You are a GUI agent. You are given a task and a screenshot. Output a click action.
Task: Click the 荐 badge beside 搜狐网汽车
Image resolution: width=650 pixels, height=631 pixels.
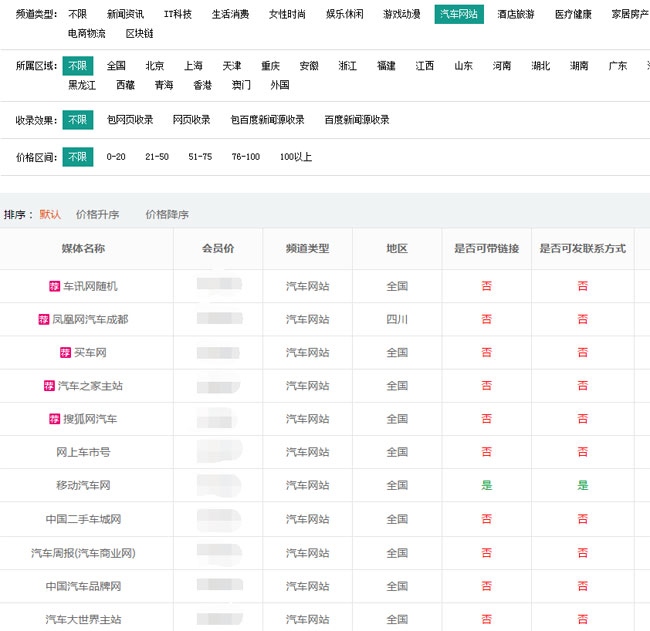(x=54, y=419)
